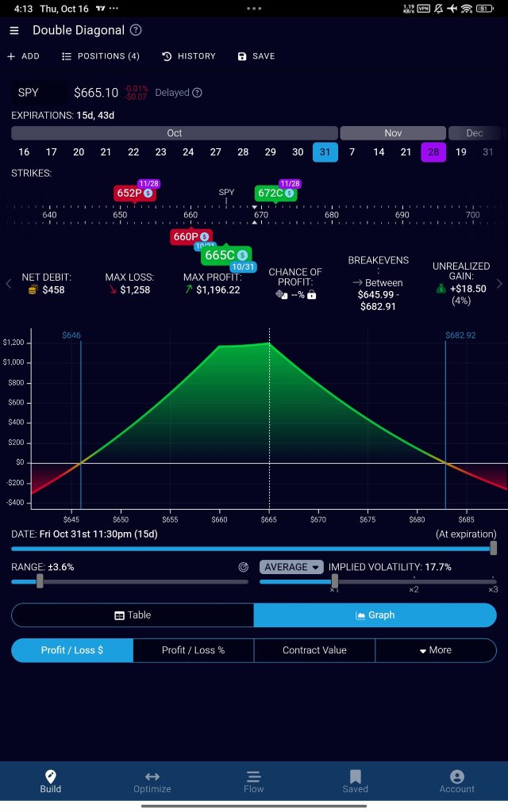Image resolution: width=508 pixels, height=812 pixels.
Task: Switch to Table view
Action: (x=133, y=615)
